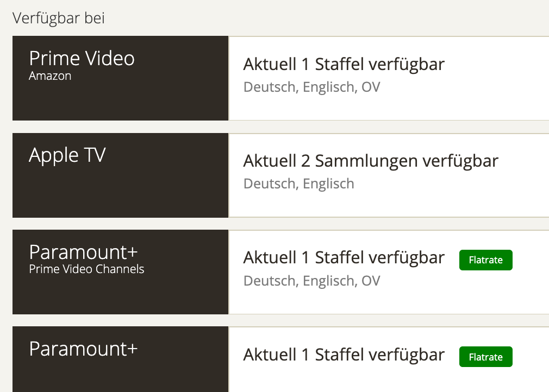
Task: Select Staffel availability in bottom Paramount+ row
Action: 344,355
